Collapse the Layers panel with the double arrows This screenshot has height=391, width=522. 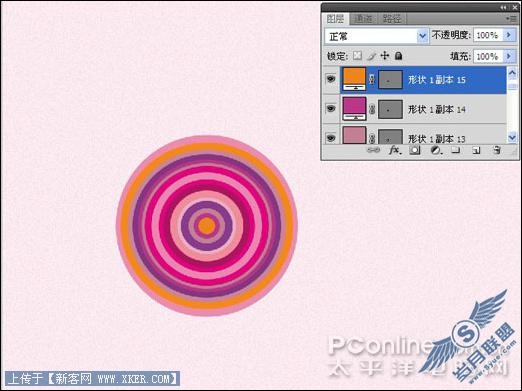coord(503,7)
